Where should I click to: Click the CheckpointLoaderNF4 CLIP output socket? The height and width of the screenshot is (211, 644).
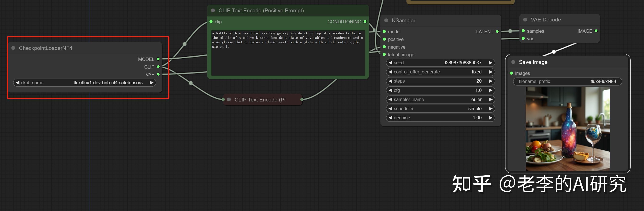point(158,67)
